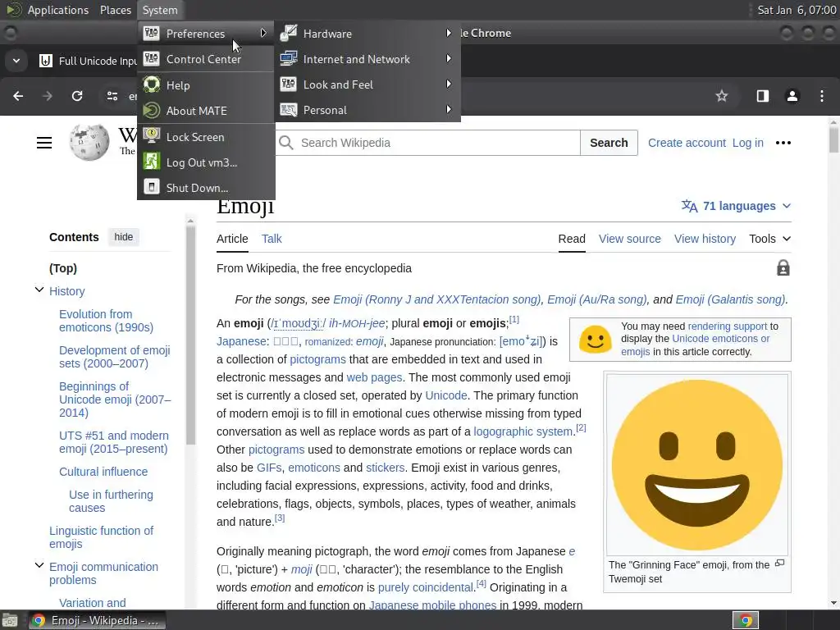
Task: Open the Preferences submenu
Action: [x=206, y=34]
